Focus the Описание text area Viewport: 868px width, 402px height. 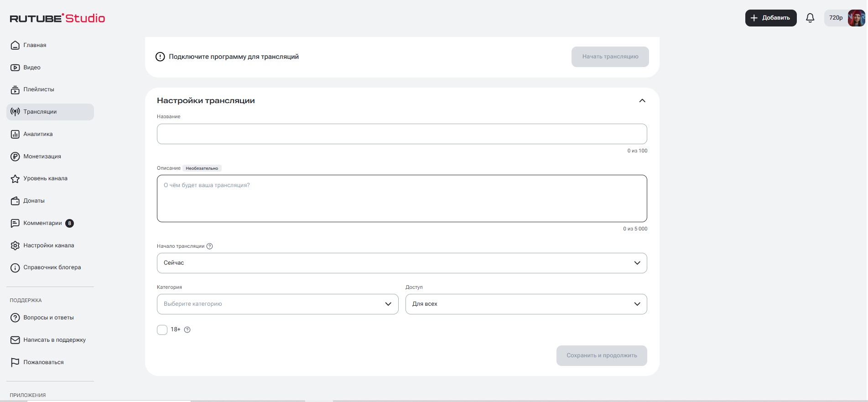(x=402, y=198)
